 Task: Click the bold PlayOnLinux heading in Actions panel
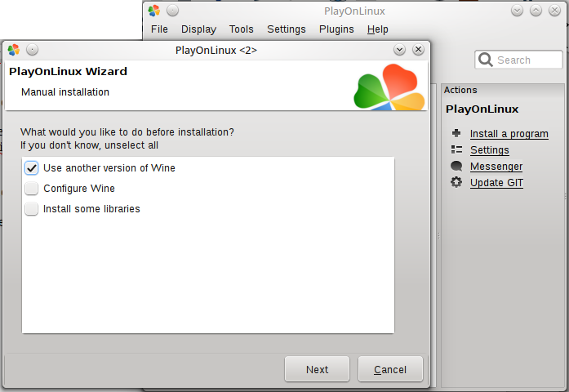click(482, 109)
